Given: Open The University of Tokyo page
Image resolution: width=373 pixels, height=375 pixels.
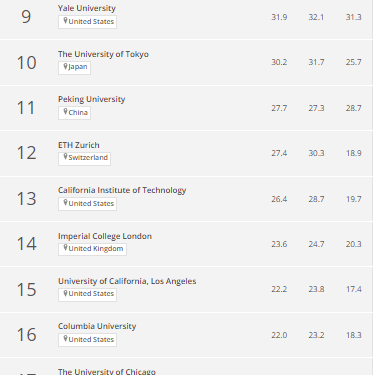Looking at the screenshot, I should pyautogui.click(x=103, y=54).
